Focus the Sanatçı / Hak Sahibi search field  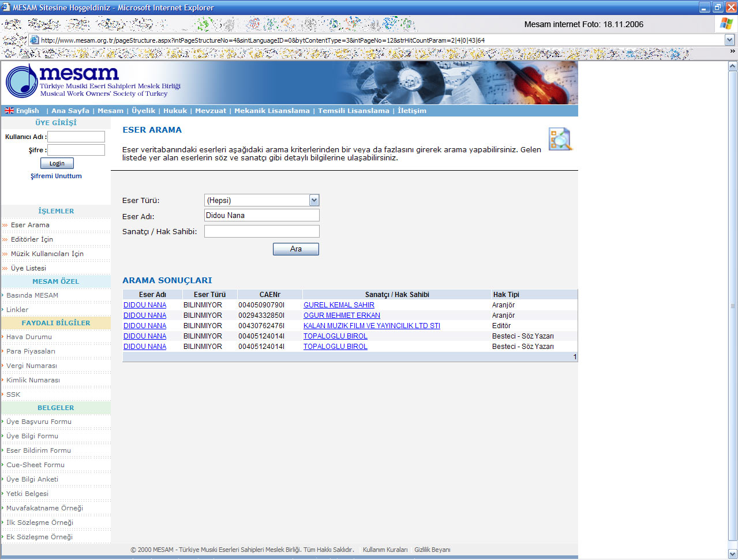tap(262, 231)
